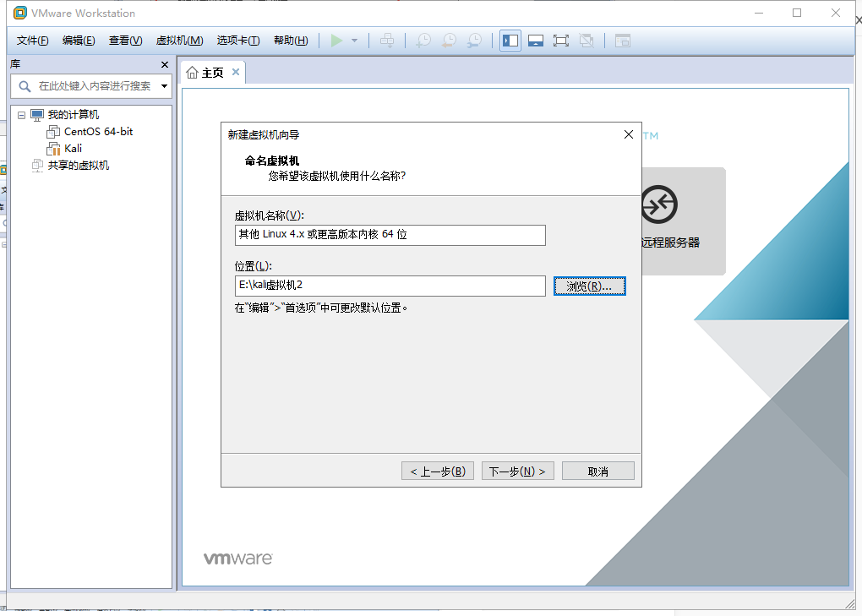Click the take snapshot toolbar icon

423,41
